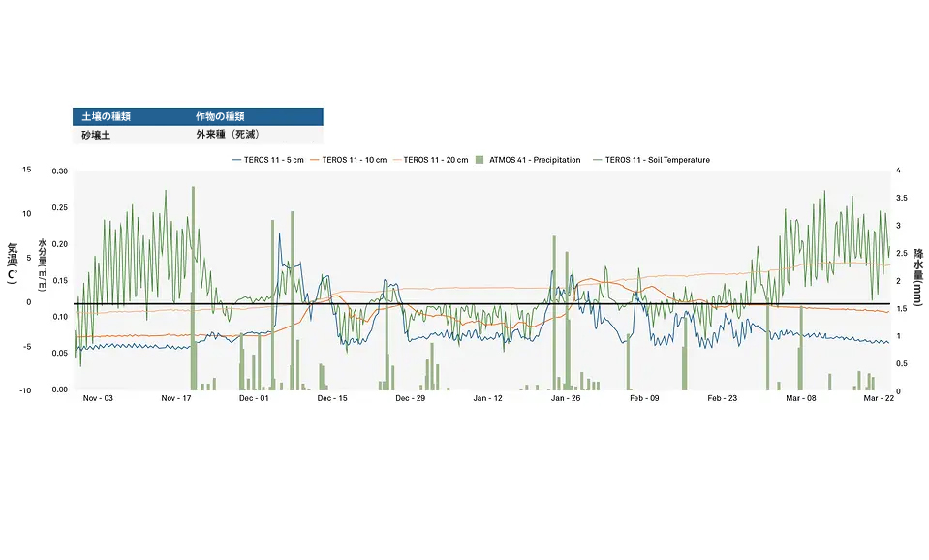Viewport: 929px width, 560px height.
Task: Click the Dec - 15 date label
Action: point(331,398)
